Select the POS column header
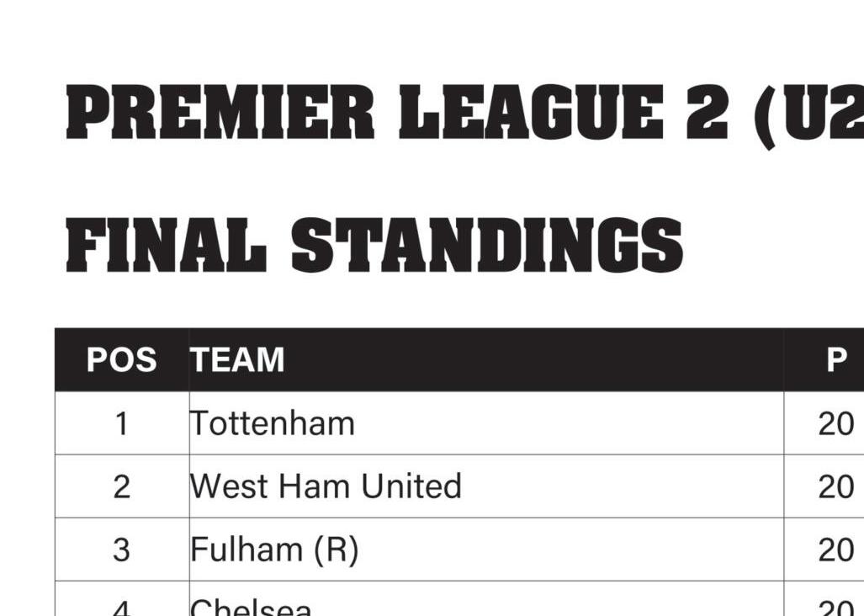The height and width of the screenshot is (616, 864). coord(122,360)
